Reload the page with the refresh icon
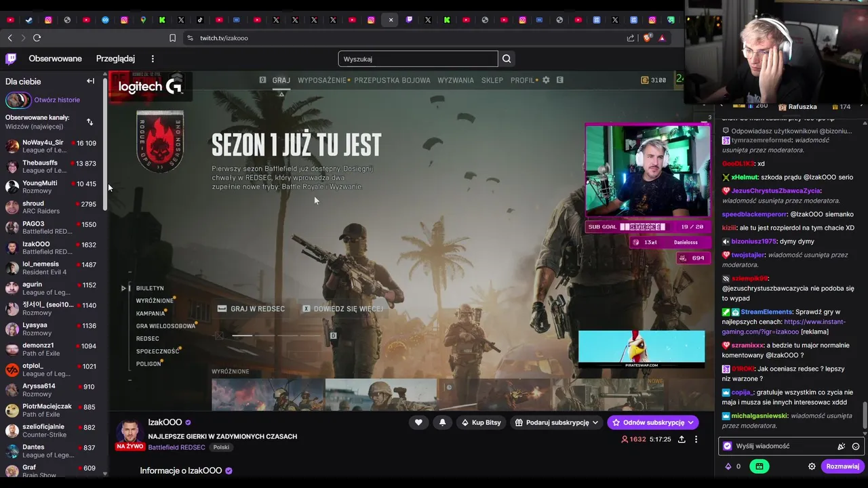The width and height of the screenshot is (868, 488). tap(37, 38)
